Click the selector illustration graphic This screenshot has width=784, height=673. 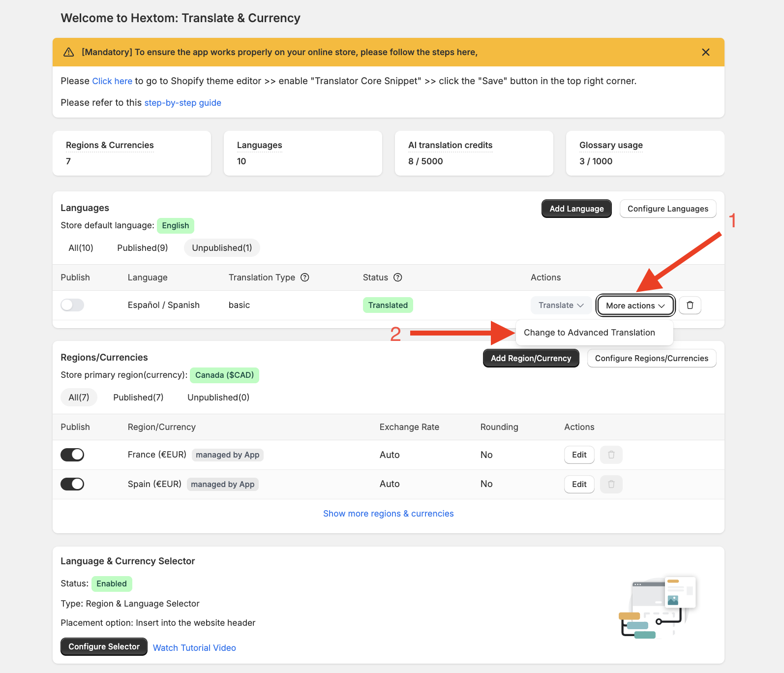coord(657,607)
